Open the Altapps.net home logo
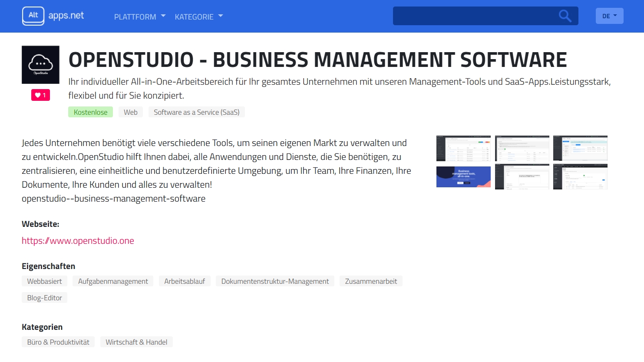The height and width of the screenshot is (362, 644). [53, 16]
